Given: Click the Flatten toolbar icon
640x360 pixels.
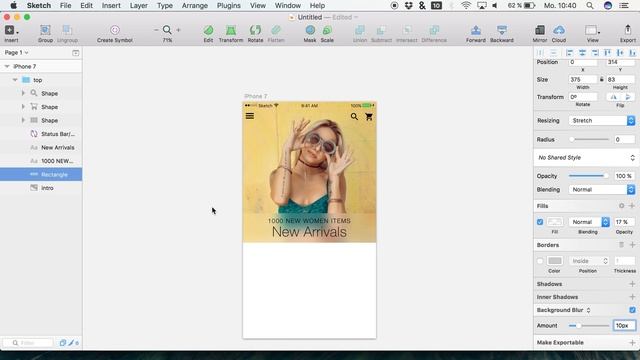Looking at the screenshot, I should (x=276, y=33).
